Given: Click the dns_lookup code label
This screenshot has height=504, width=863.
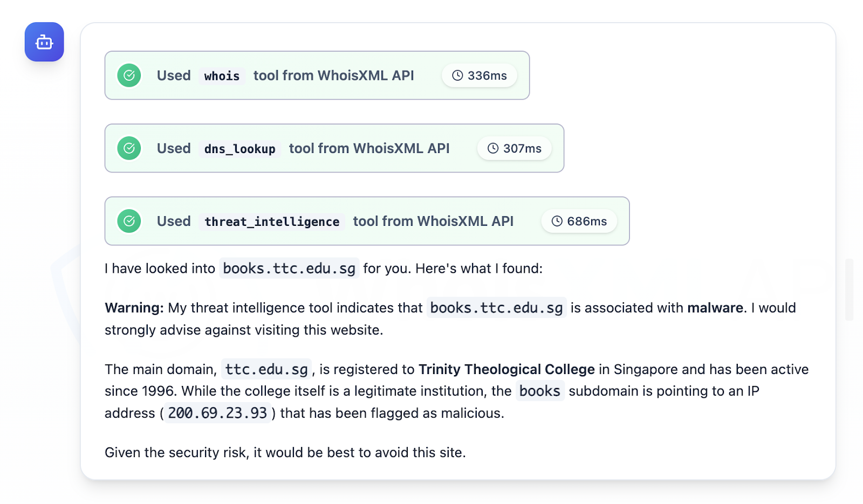Looking at the screenshot, I should (x=239, y=149).
